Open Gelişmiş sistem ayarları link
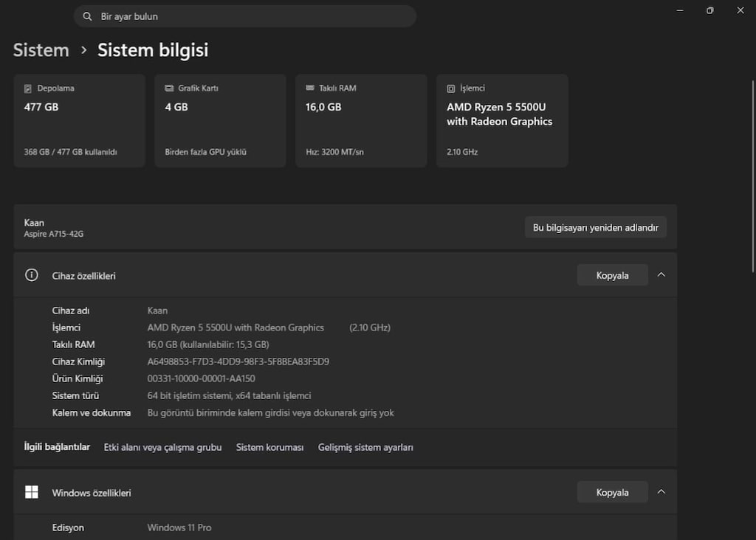The image size is (756, 540). click(x=365, y=448)
